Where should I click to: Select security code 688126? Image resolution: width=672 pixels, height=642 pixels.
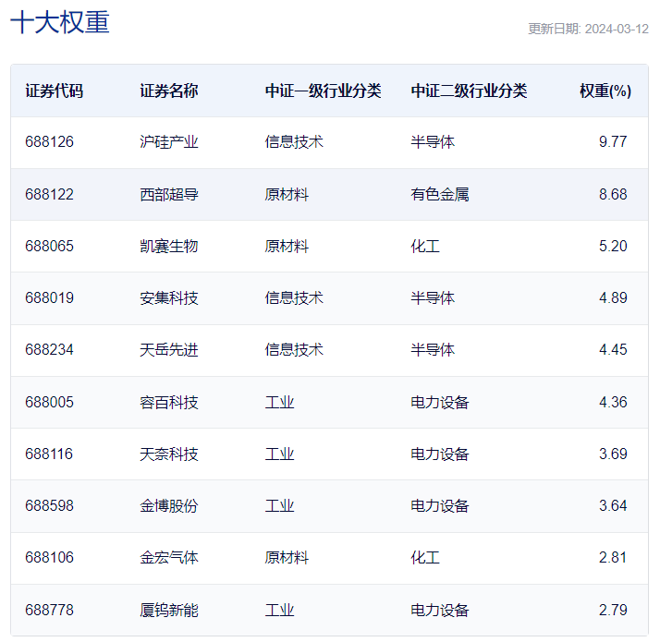[x=49, y=141]
